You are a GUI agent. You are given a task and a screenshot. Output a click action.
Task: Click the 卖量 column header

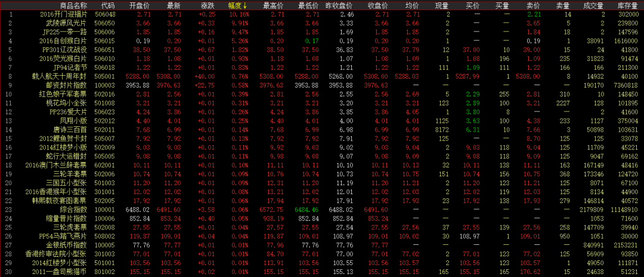pyautogui.click(x=563, y=5)
